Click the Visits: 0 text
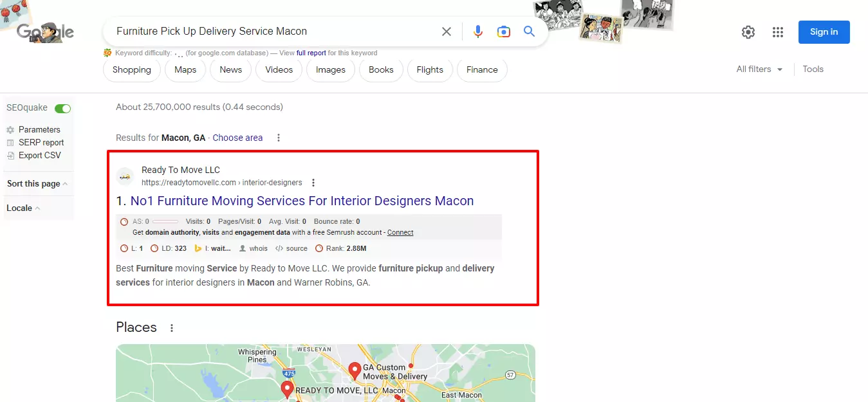868x402 pixels. coord(198,221)
